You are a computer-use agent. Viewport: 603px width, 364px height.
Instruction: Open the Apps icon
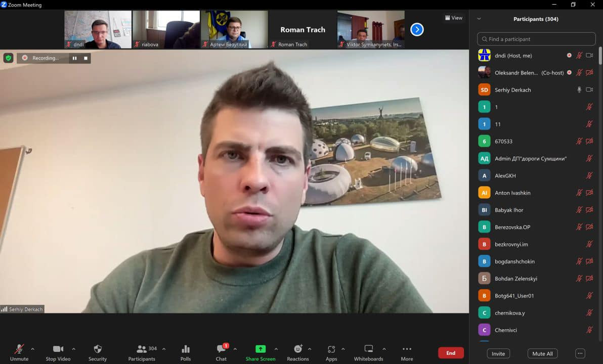tap(331, 349)
